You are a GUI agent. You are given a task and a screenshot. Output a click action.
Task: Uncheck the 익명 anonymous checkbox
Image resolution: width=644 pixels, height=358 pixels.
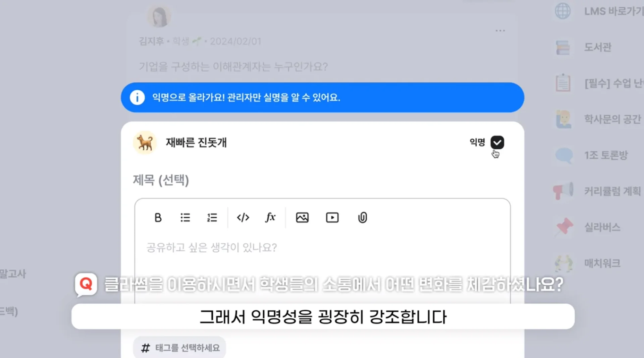(x=497, y=143)
